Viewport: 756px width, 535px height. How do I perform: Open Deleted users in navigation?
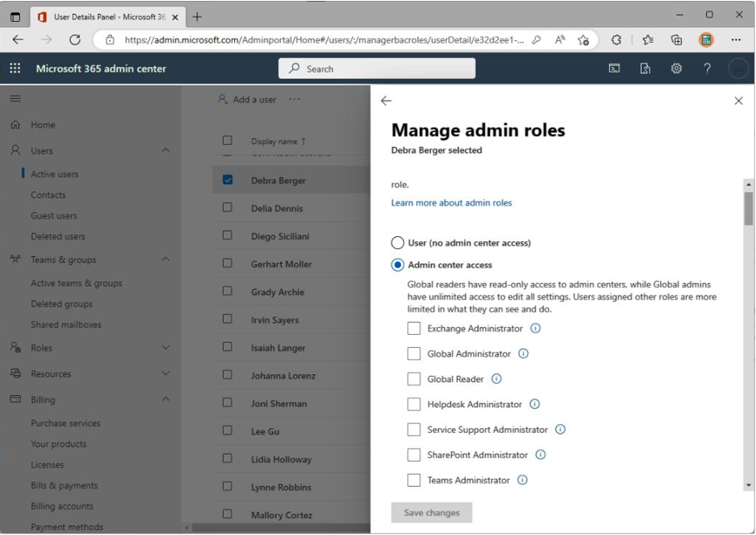pyautogui.click(x=58, y=236)
